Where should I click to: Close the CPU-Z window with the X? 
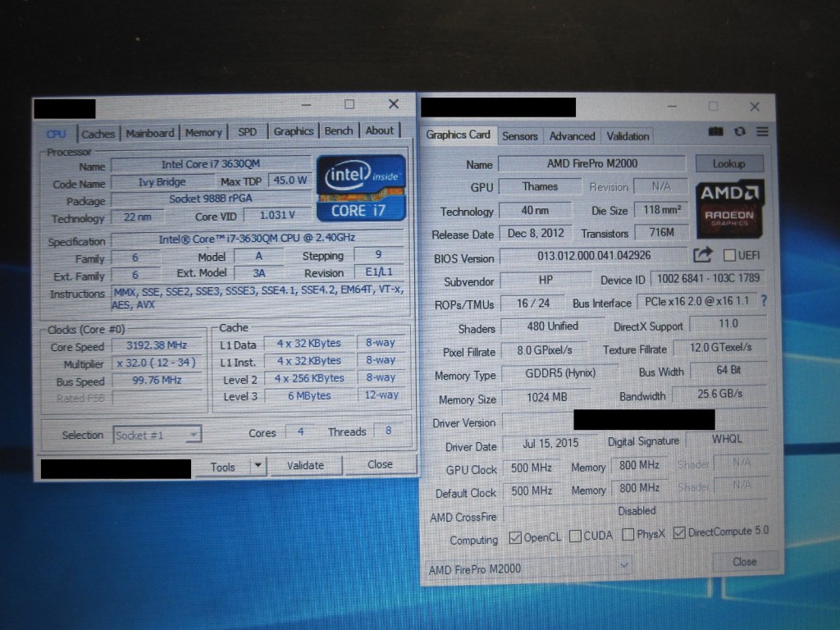click(394, 104)
